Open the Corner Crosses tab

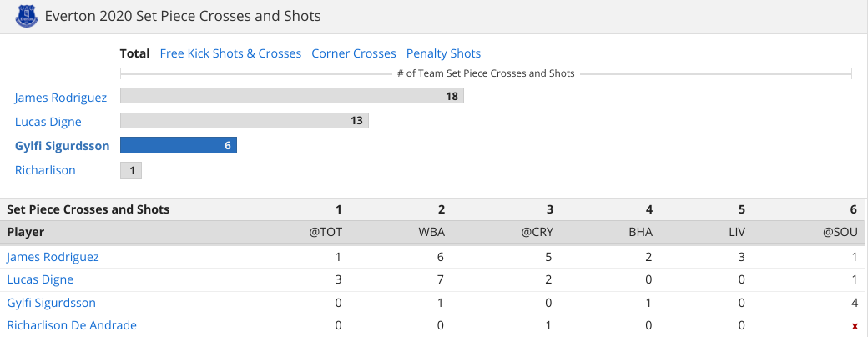354,53
